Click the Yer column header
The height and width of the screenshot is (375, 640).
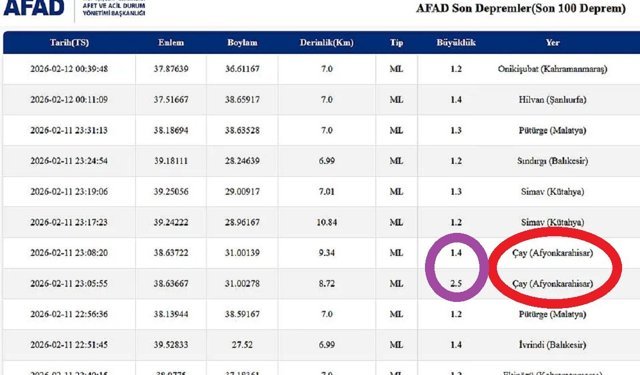552,42
